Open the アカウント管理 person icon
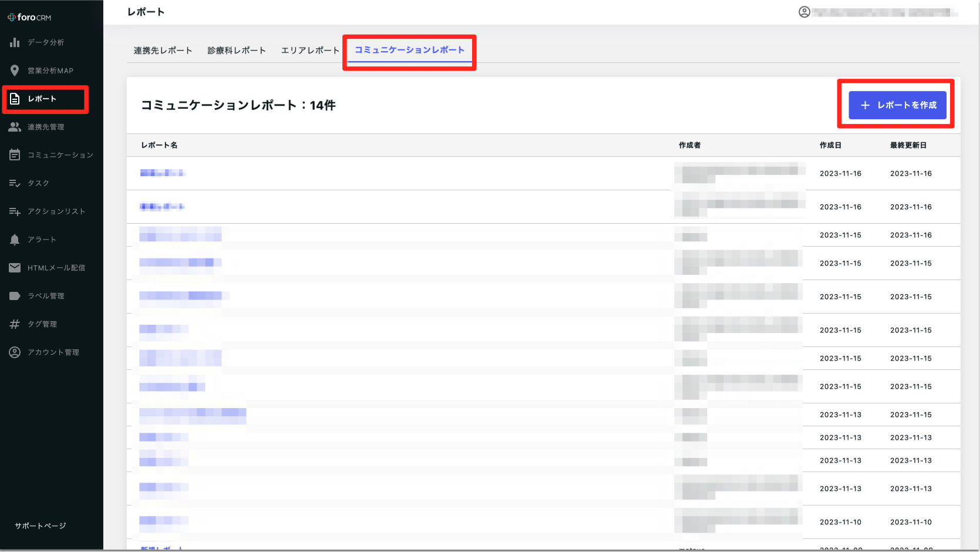The image size is (980, 552). 15,352
